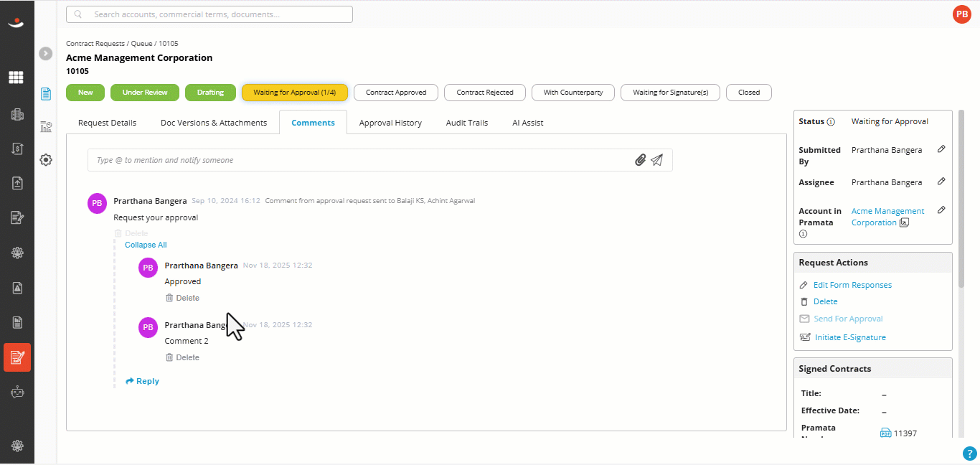Click the Pramata logo at top left

coord(16,23)
